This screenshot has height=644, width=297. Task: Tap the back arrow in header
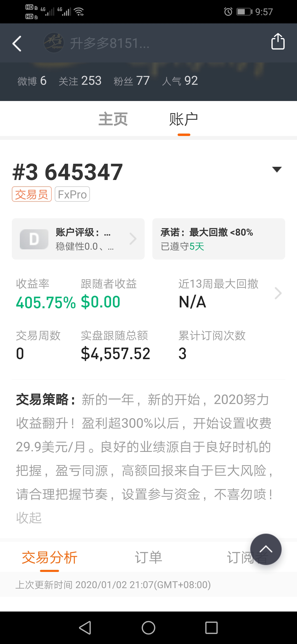(17, 43)
